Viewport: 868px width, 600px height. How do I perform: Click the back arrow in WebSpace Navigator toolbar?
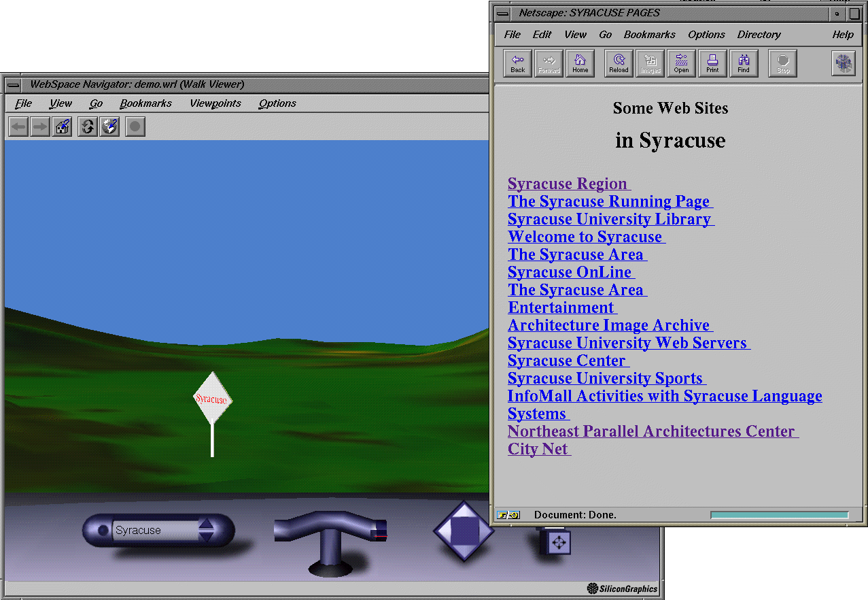pos(18,127)
